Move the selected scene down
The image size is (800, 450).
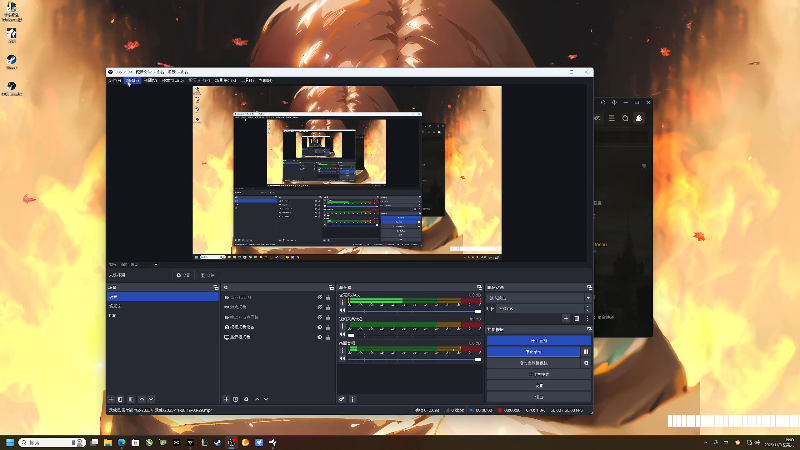pyautogui.click(x=151, y=399)
